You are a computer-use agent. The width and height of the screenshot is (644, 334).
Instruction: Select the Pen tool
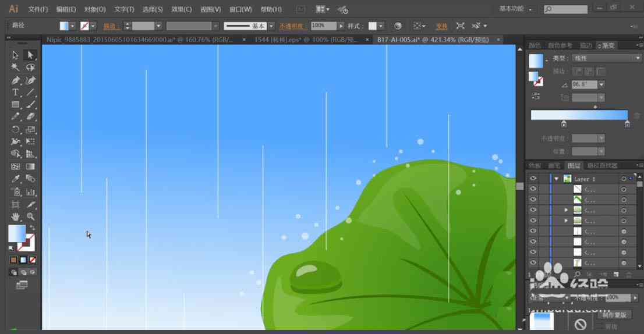pos(16,80)
